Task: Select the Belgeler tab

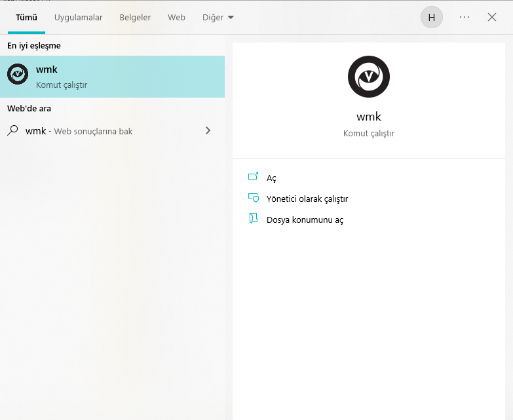Action: coord(135,17)
